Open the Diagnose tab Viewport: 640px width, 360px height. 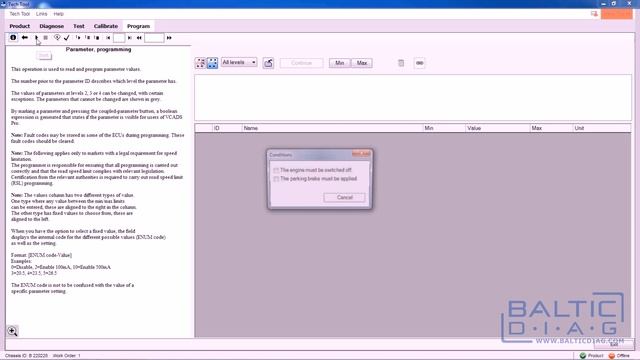pos(51,26)
